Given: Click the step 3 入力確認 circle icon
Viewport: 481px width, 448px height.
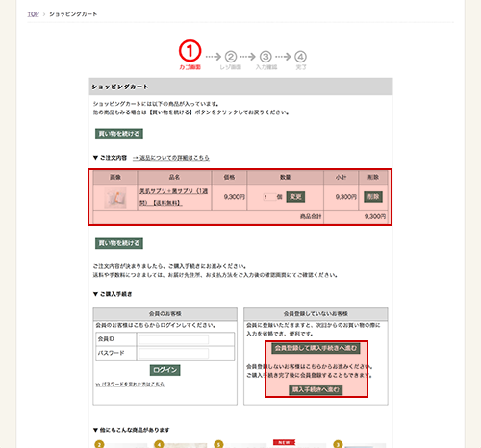Looking at the screenshot, I should (266, 57).
